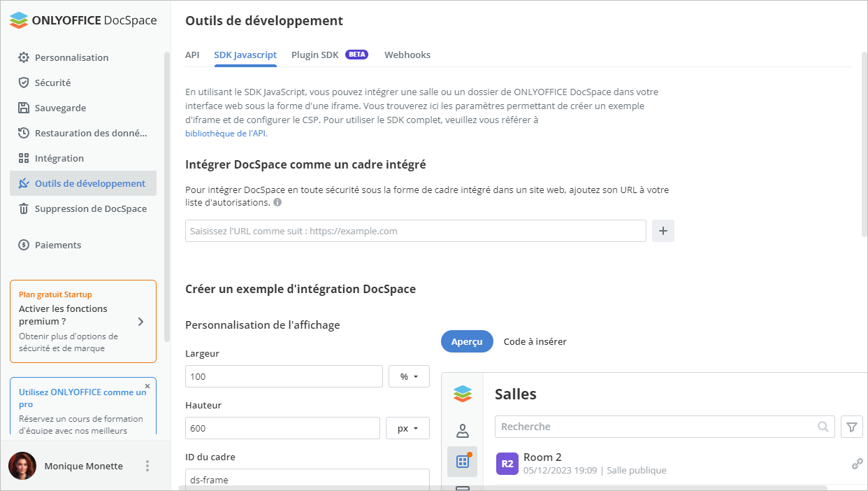Click the Outils de développement plug icon
Image resolution: width=868 pixels, height=491 pixels.
click(24, 183)
